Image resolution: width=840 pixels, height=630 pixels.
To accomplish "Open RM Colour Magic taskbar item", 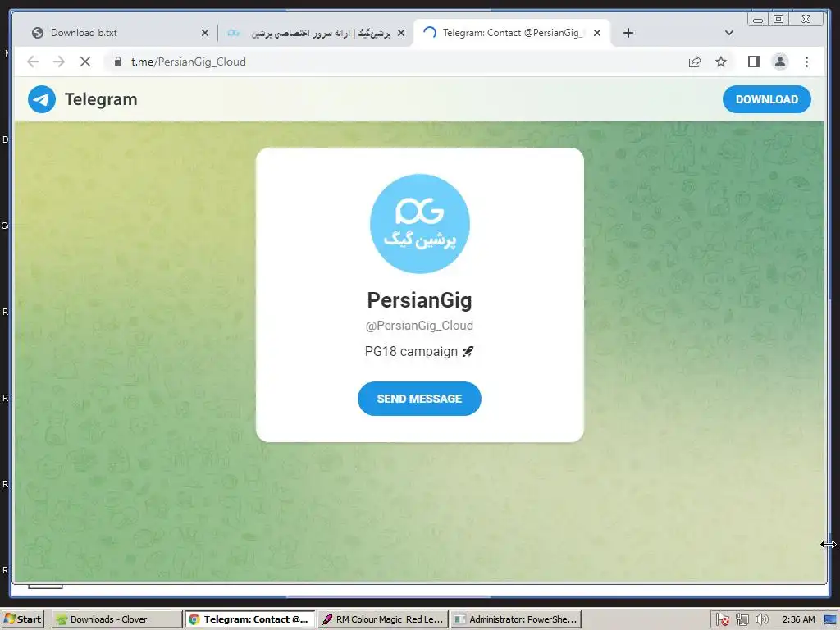I will pyautogui.click(x=382, y=619).
